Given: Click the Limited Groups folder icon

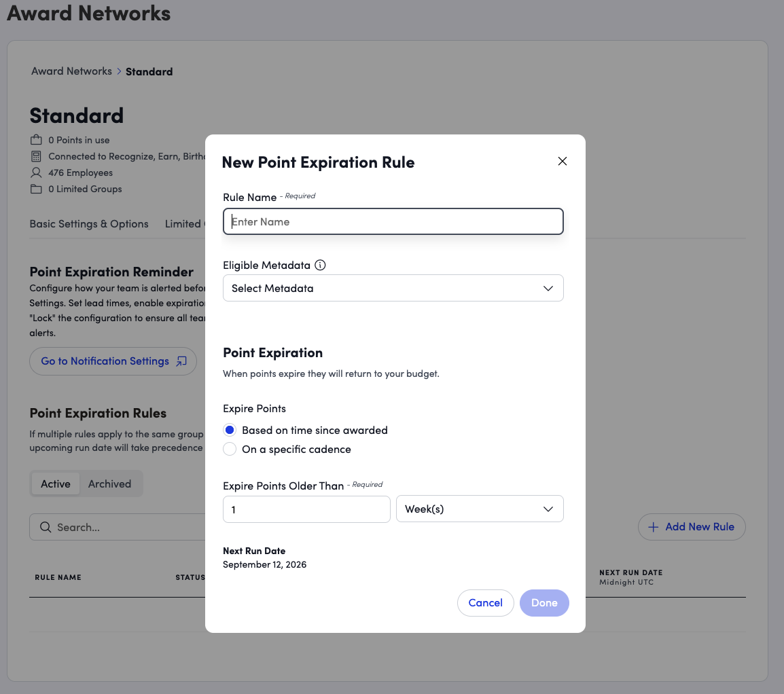Looking at the screenshot, I should 36,189.
